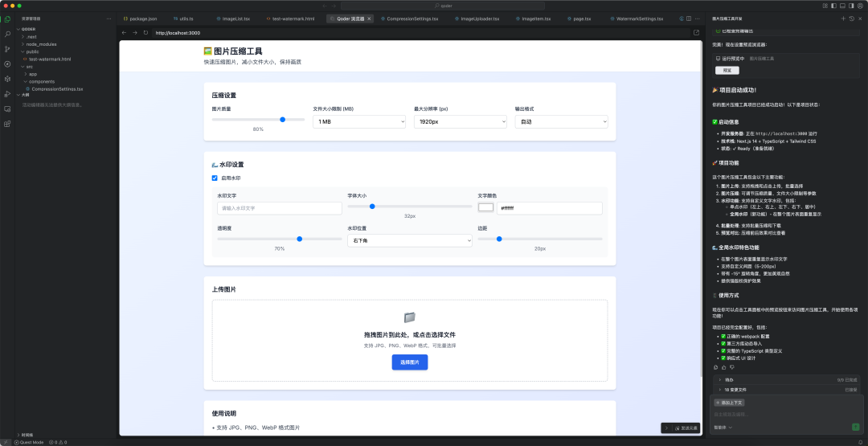
Task: Adjust the 透明度 slider
Action: pyautogui.click(x=280, y=239)
